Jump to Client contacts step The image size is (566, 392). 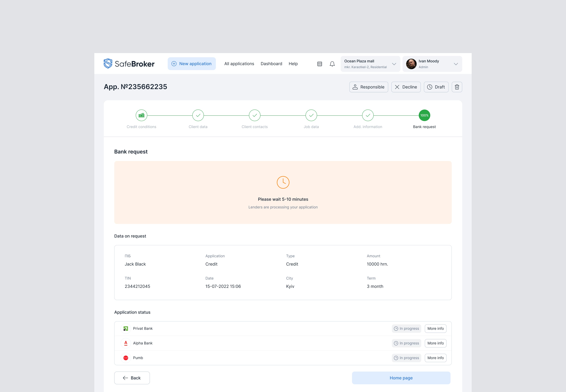coord(255,115)
